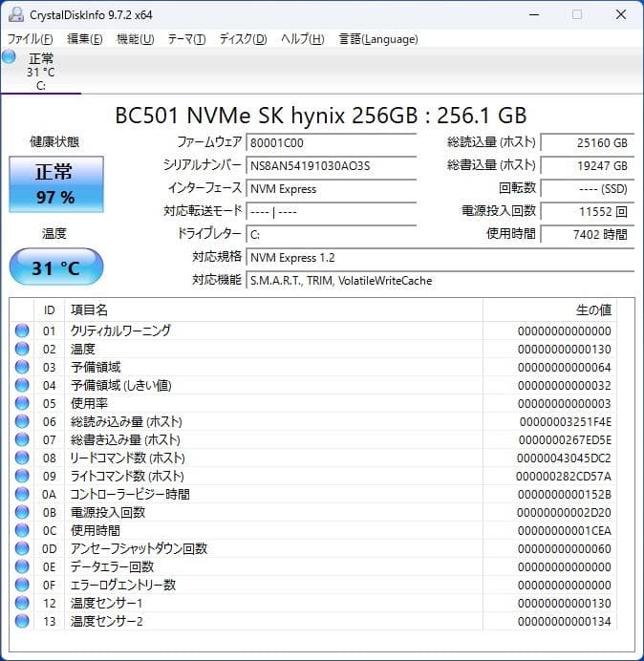Click raw value 00000003251F4E

coord(565,421)
